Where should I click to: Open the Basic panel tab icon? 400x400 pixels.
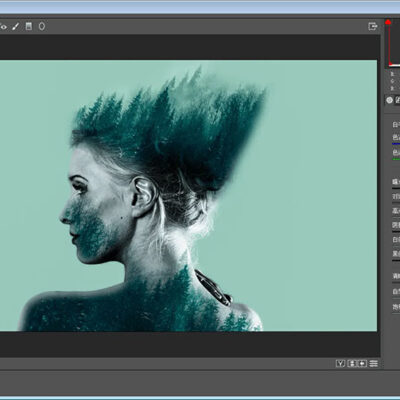(x=389, y=100)
